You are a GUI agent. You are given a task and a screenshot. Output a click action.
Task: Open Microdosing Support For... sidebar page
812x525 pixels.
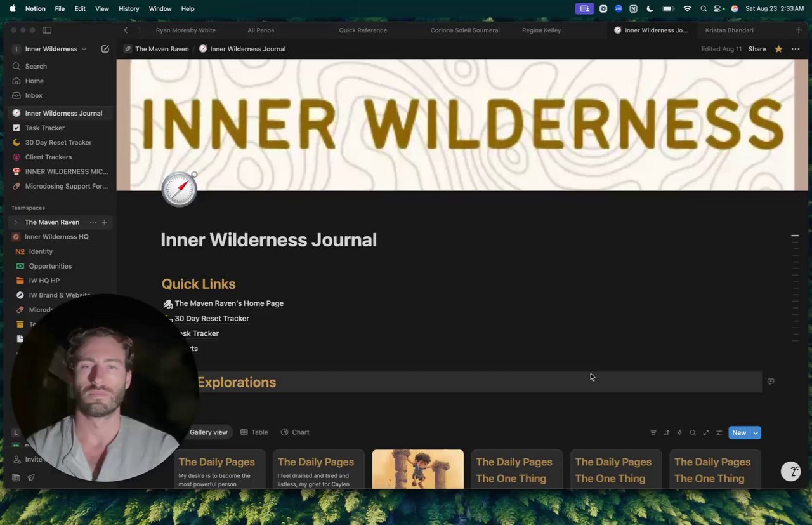point(67,186)
